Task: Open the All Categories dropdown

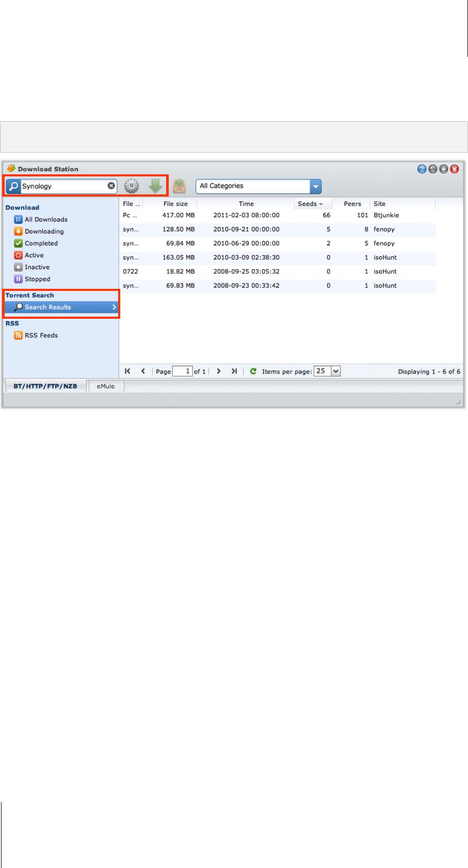Action: point(315,186)
